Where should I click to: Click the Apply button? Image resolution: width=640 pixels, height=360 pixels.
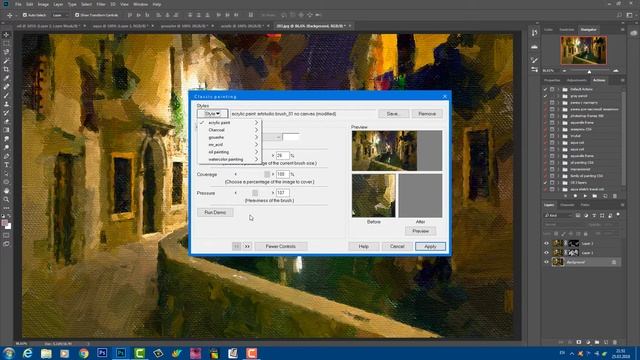(x=430, y=247)
